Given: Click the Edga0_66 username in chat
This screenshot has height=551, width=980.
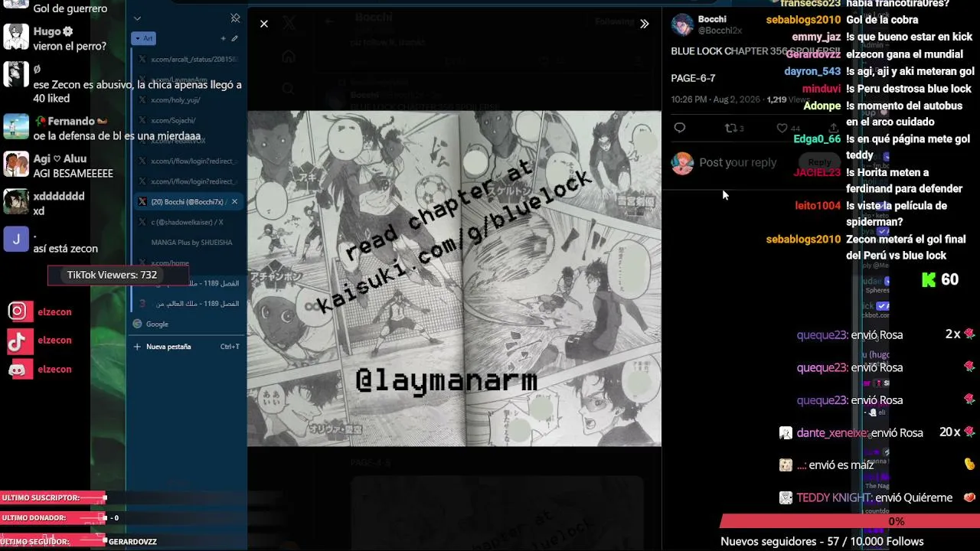Looking at the screenshot, I should coord(817,139).
